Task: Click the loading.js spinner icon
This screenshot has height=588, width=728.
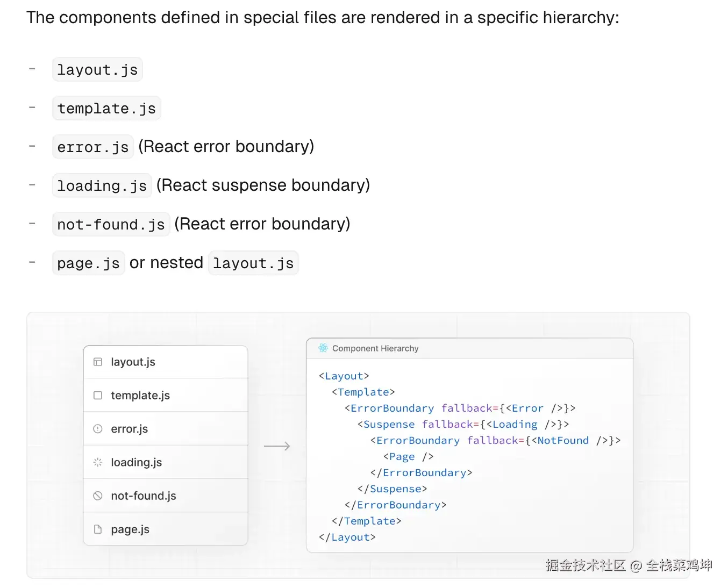Action: click(98, 462)
